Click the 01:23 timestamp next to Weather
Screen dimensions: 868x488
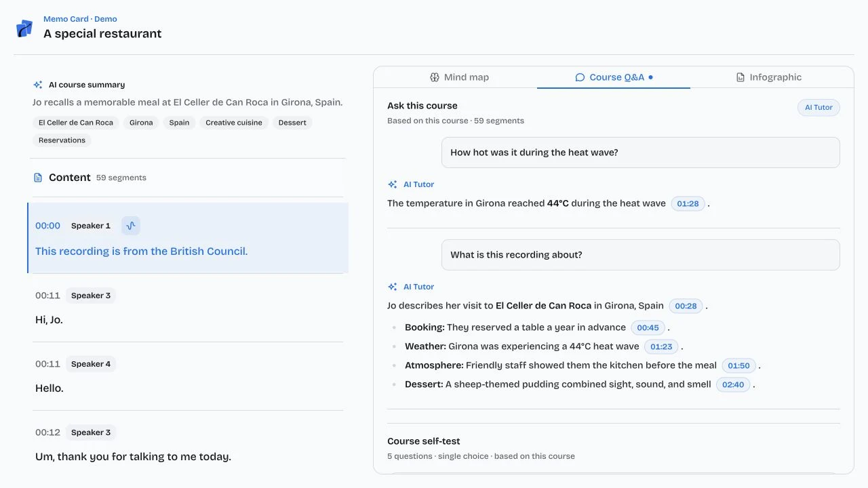tap(661, 346)
